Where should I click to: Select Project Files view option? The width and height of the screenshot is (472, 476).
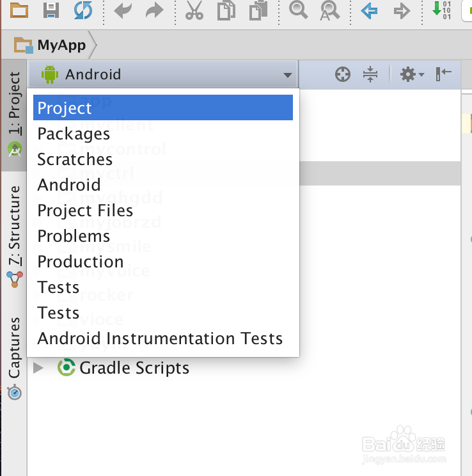[163, 210]
